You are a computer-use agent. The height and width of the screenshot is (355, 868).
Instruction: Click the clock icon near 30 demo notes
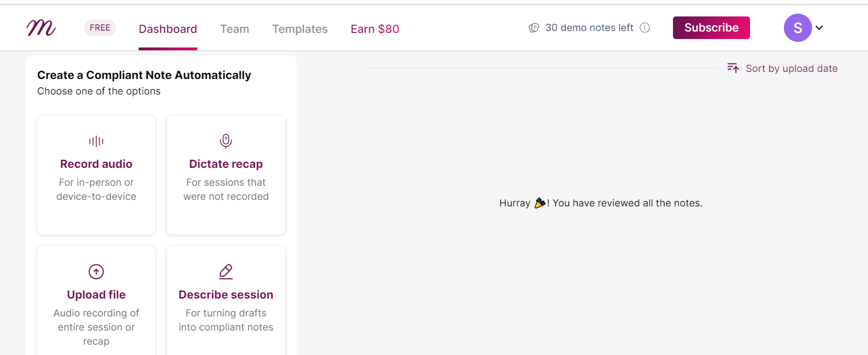(x=533, y=28)
